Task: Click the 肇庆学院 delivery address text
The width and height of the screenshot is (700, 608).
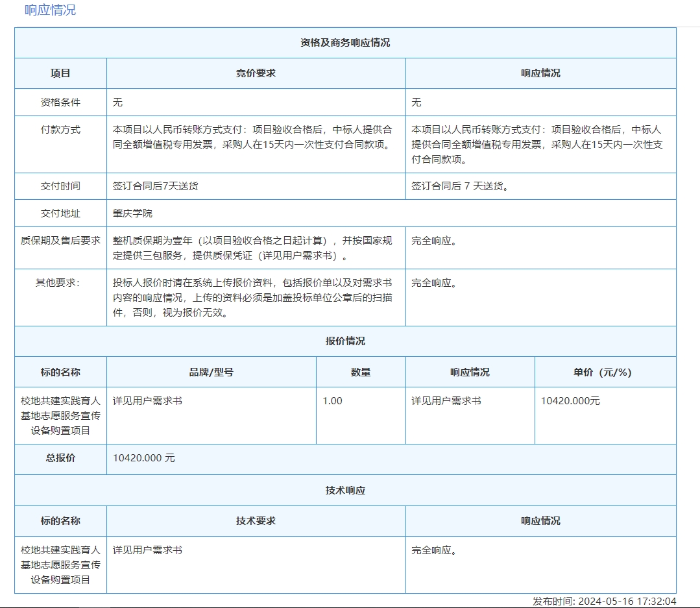Action: [x=133, y=213]
